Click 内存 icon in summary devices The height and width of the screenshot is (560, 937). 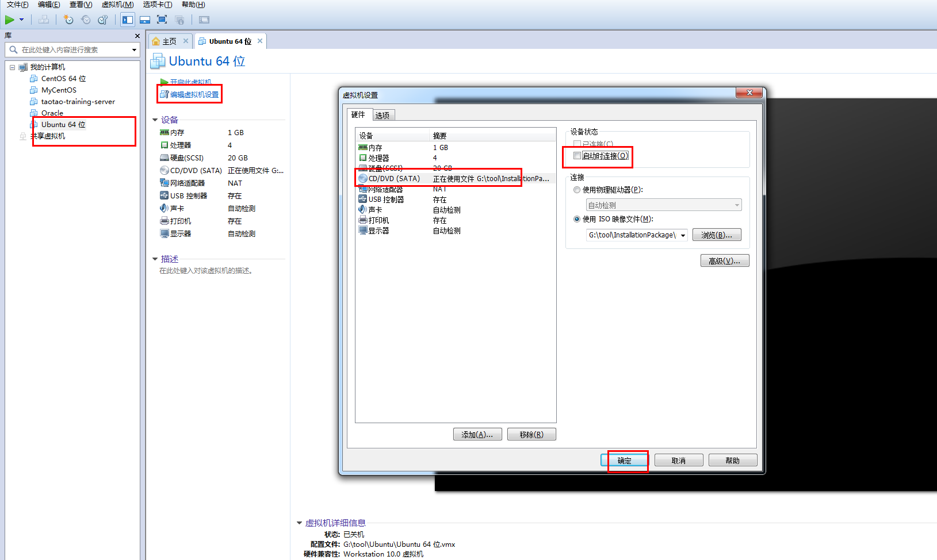[165, 133]
